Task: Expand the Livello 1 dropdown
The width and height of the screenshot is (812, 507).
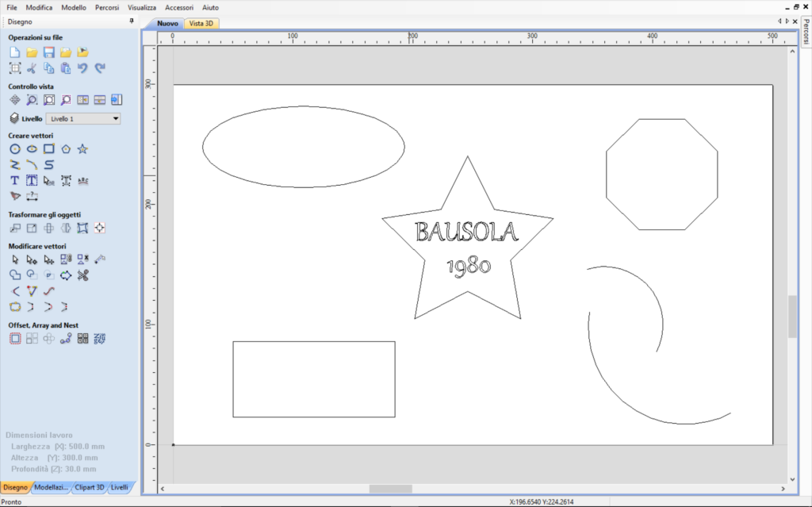Action: [x=116, y=119]
